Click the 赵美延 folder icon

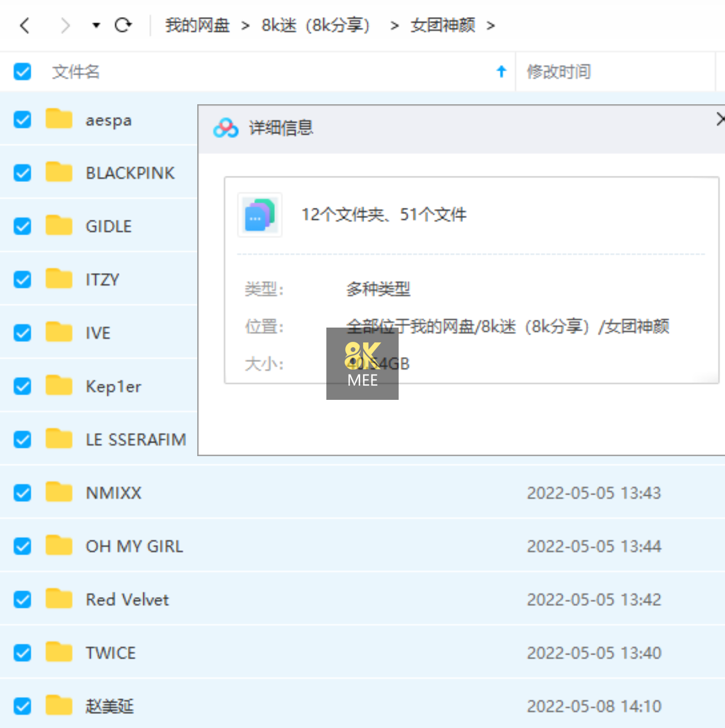click(x=59, y=705)
